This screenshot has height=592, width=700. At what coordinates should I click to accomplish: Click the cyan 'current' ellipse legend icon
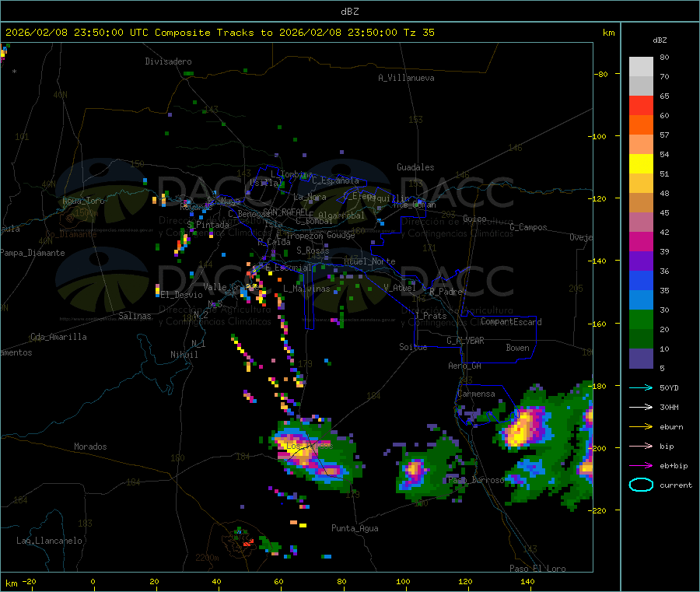pos(641,485)
